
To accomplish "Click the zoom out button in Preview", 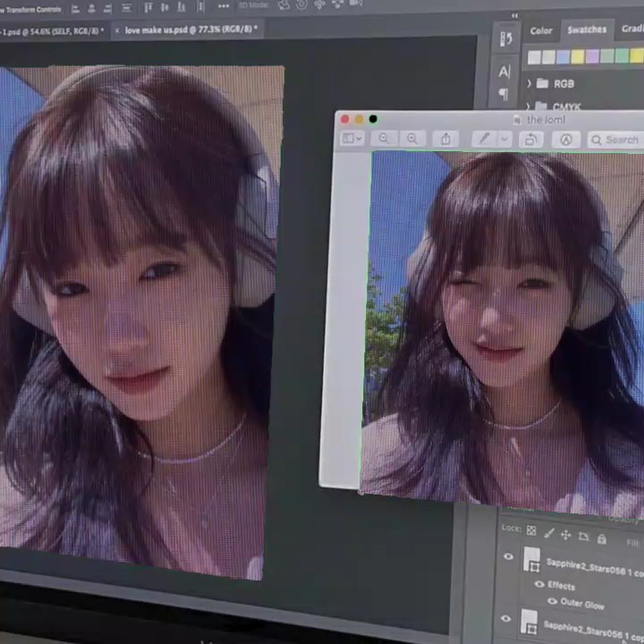I will pyautogui.click(x=384, y=139).
